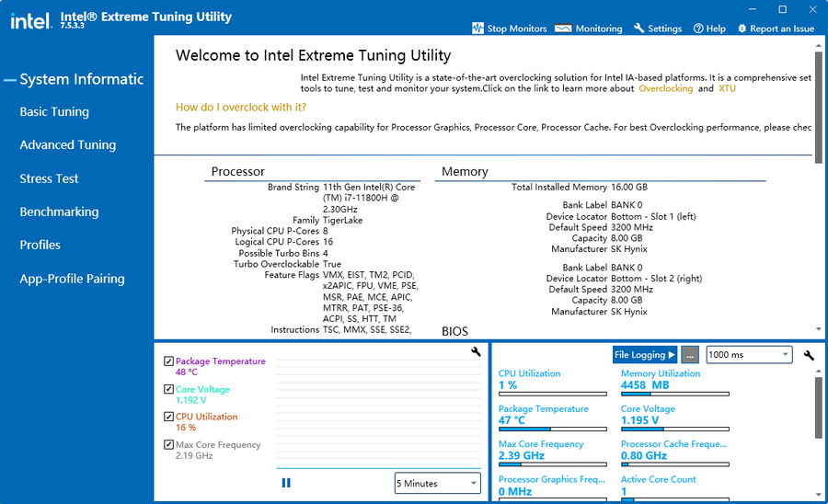Open graph panel wrench settings icon

click(x=476, y=351)
